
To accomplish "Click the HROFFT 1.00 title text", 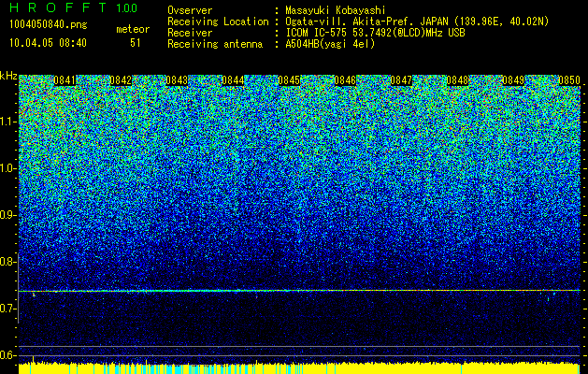I will coord(73,7).
